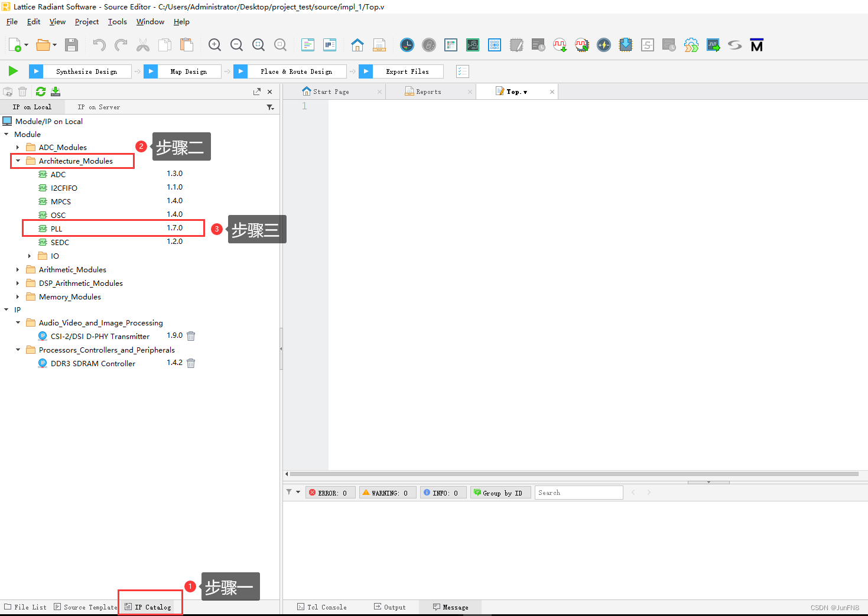Image resolution: width=868 pixels, height=616 pixels.
Task: Click the Start Page home icon
Action: click(x=357, y=45)
